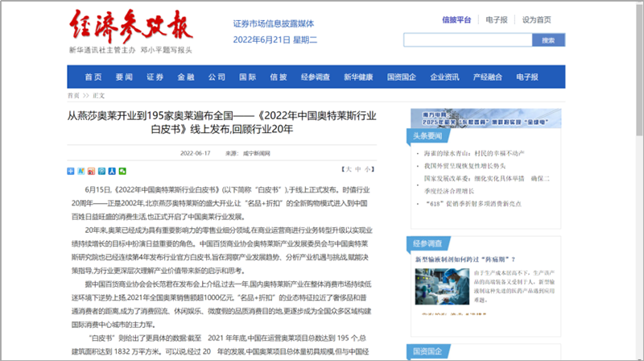Click the 首页 breadcrumb link
The image size is (644, 361).
coord(73,95)
